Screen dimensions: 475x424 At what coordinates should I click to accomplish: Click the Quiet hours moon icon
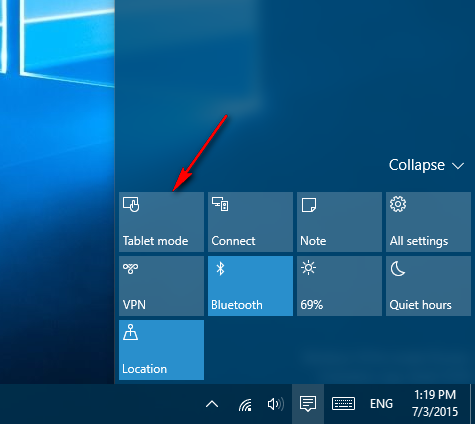(x=398, y=269)
